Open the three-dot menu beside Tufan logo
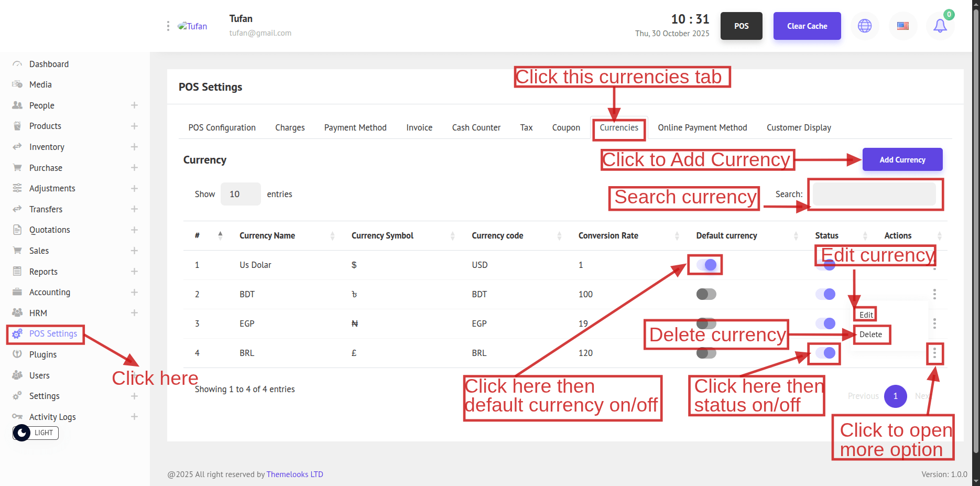Viewport: 980px width, 486px height. 168,26
